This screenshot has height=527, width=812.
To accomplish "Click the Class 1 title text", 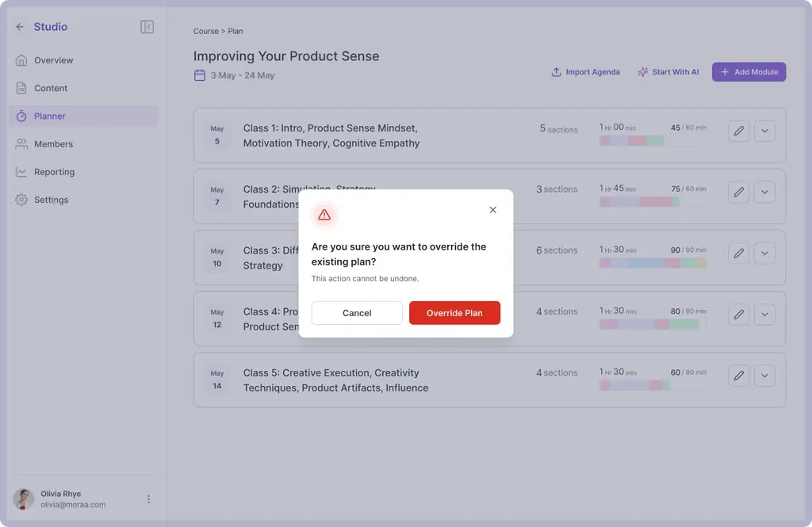I will click(x=331, y=136).
